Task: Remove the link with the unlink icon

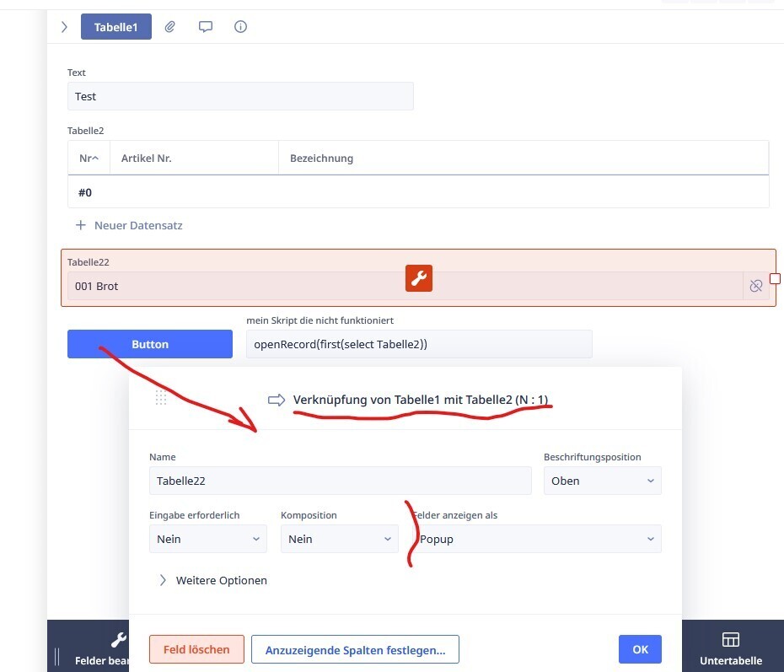Action: [x=756, y=286]
